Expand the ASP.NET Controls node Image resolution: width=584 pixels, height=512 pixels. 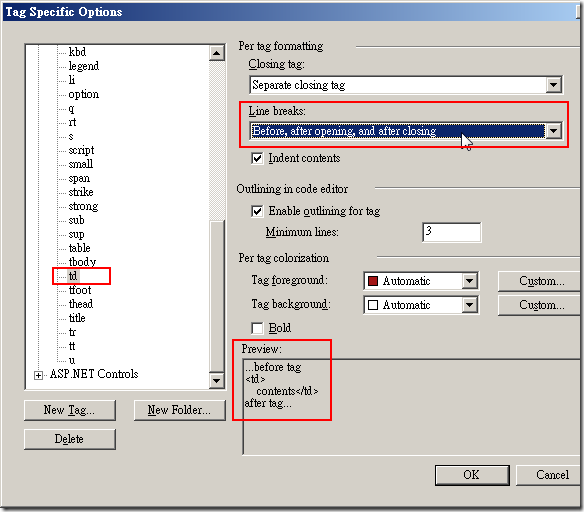[x=38, y=375]
